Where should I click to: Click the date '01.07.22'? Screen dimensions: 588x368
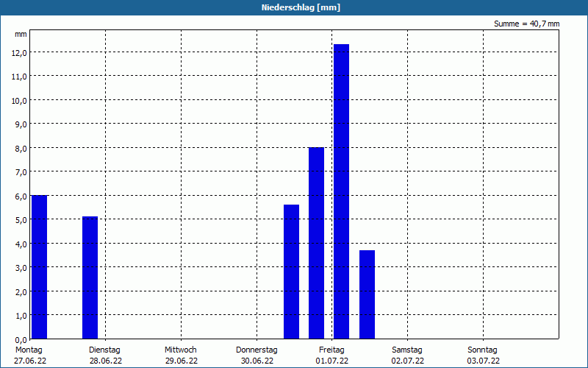(x=332, y=361)
